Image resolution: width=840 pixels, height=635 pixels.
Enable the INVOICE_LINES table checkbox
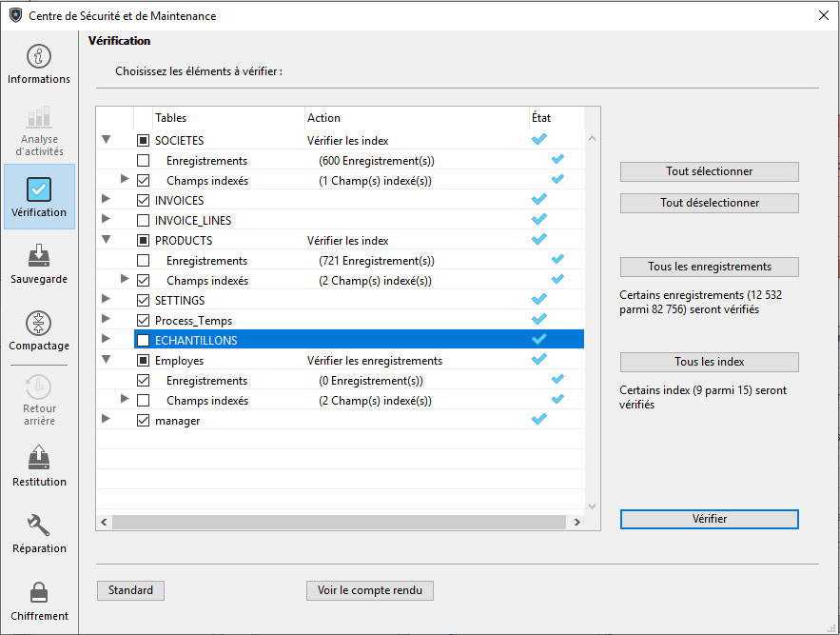pyautogui.click(x=143, y=221)
